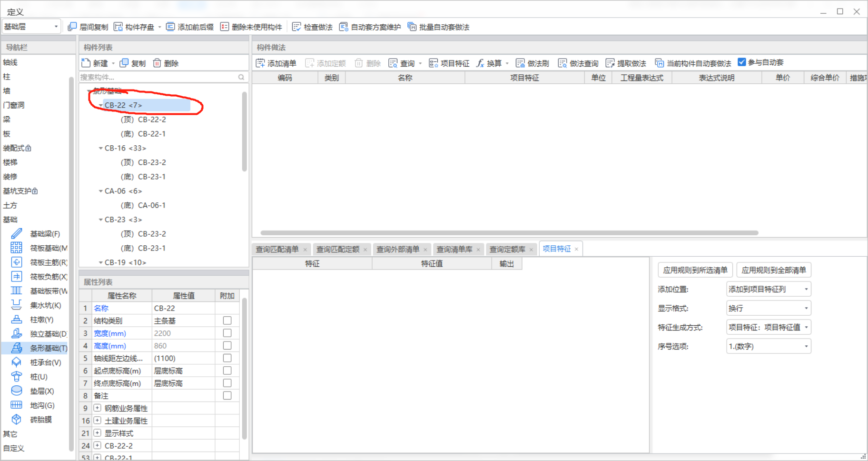This screenshot has height=461, width=868.
Task: Collapse CA-06 <6> tree node
Action: 100,191
